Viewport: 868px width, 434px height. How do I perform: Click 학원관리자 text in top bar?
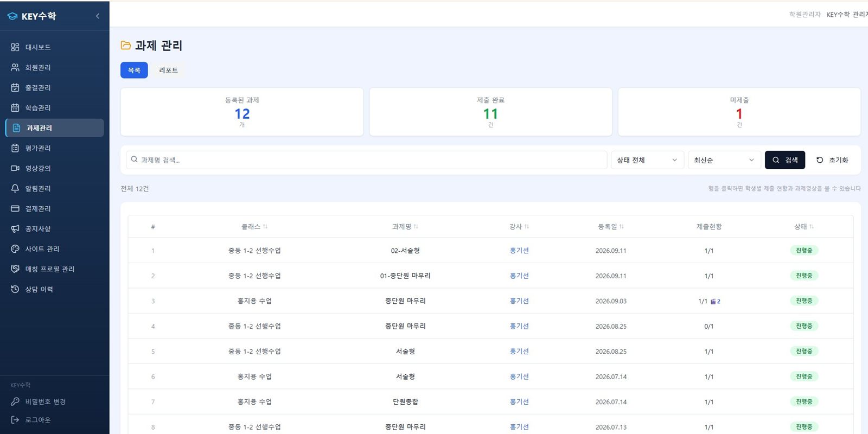pyautogui.click(x=805, y=15)
